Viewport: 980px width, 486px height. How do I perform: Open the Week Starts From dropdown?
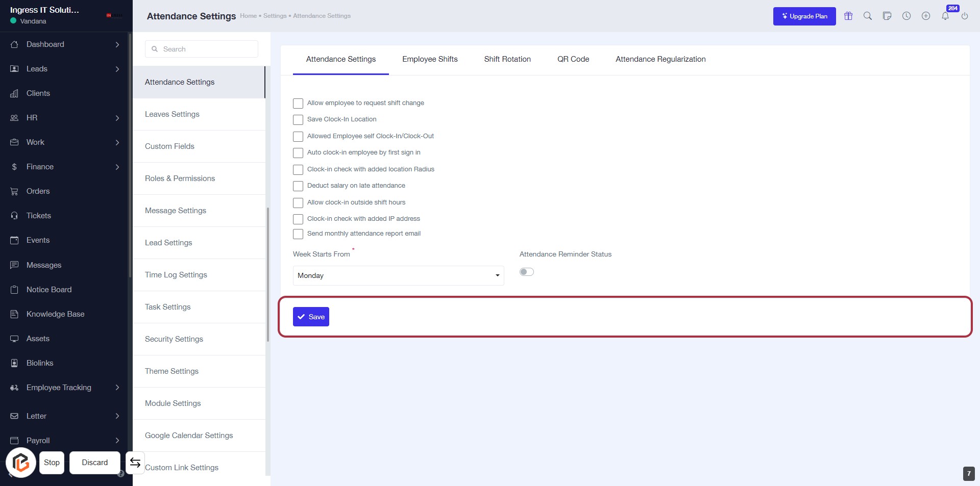pyautogui.click(x=398, y=275)
